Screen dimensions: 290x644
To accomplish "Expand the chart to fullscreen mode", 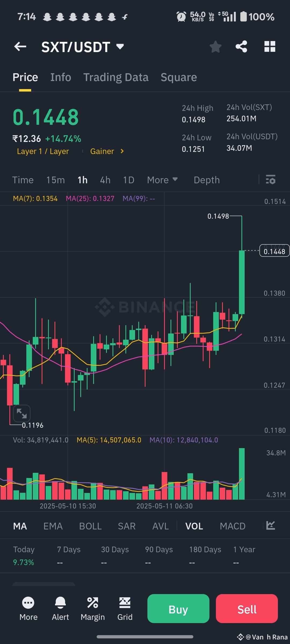I will pyautogui.click(x=21, y=413).
